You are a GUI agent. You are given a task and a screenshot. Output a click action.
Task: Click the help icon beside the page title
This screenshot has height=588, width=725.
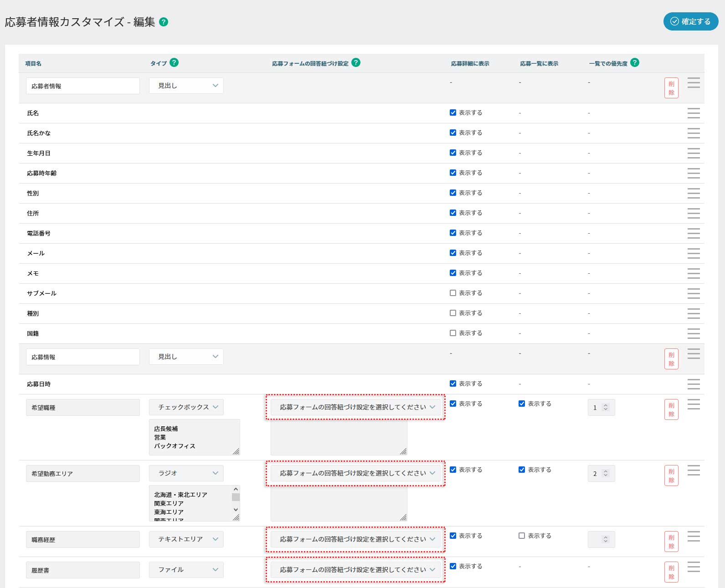(x=164, y=22)
